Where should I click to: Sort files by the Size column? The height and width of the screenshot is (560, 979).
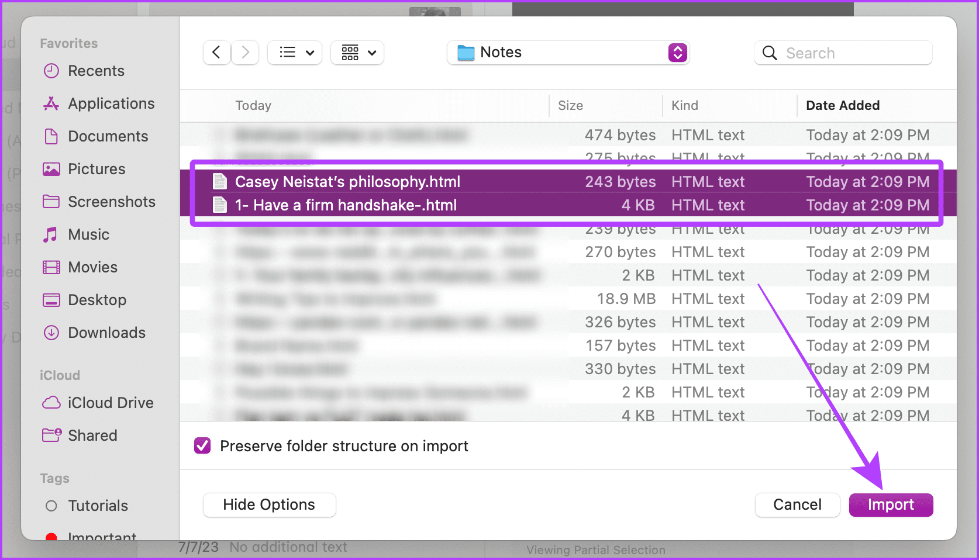(x=569, y=105)
